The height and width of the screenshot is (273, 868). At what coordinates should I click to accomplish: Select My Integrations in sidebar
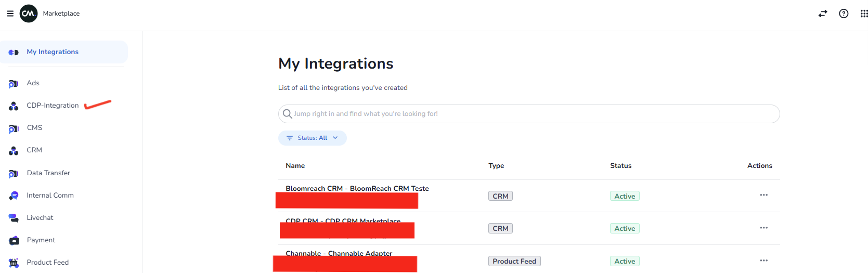point(64,52)
